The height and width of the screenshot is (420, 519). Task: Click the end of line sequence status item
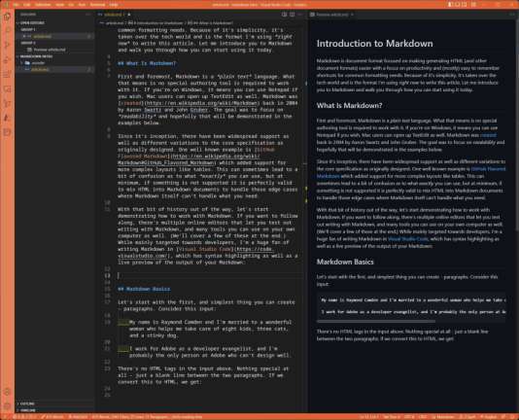point(423,417)
